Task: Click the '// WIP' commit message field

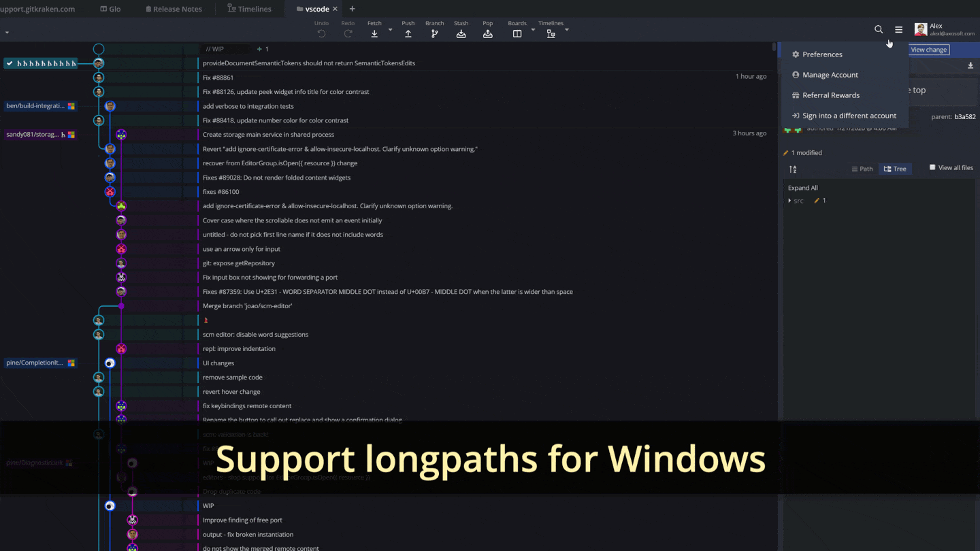Action: (x=225, y=49)
